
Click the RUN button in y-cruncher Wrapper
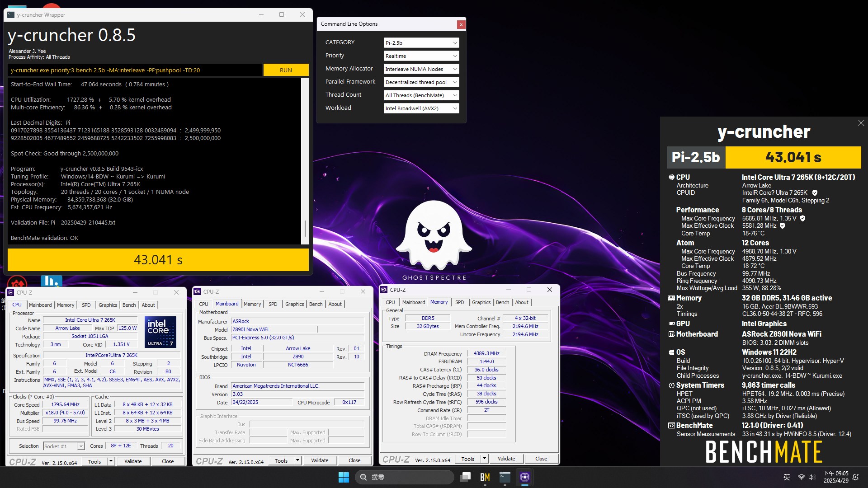[x=286, y=70]
